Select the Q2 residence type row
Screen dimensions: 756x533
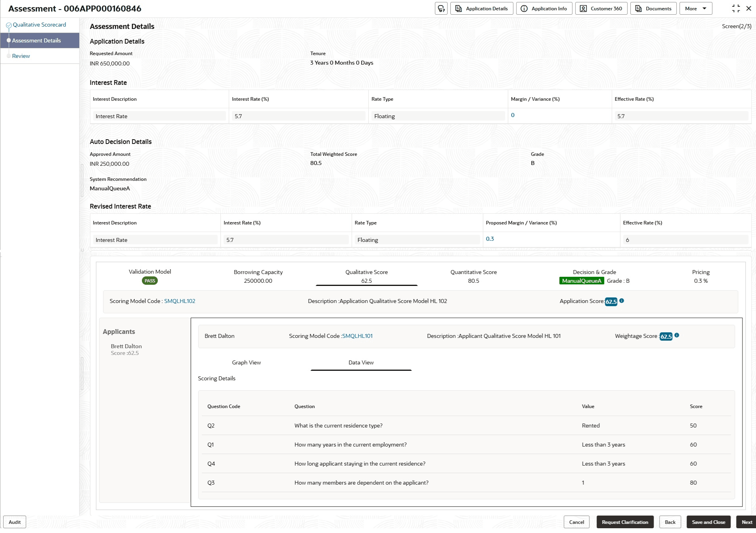click(x=466, y=426)
